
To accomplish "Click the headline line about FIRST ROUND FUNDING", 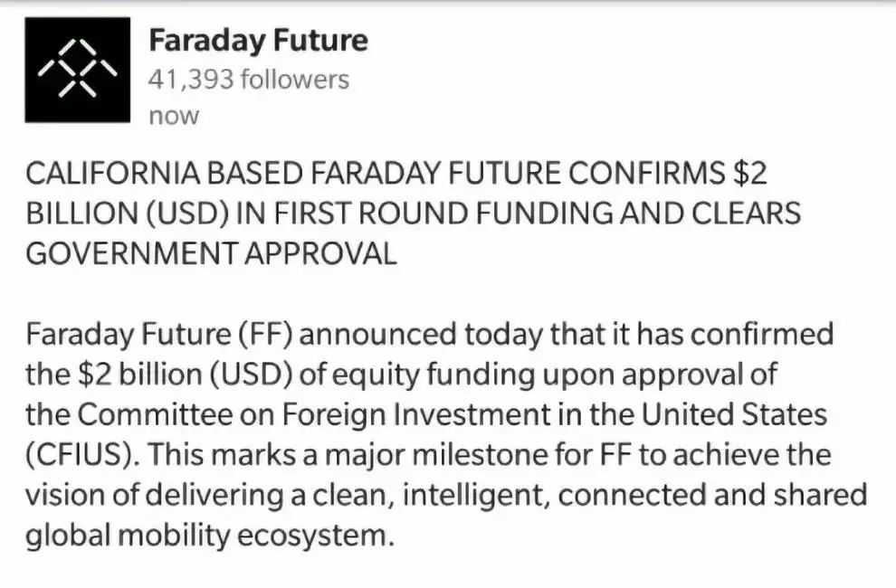I will 413,213.
